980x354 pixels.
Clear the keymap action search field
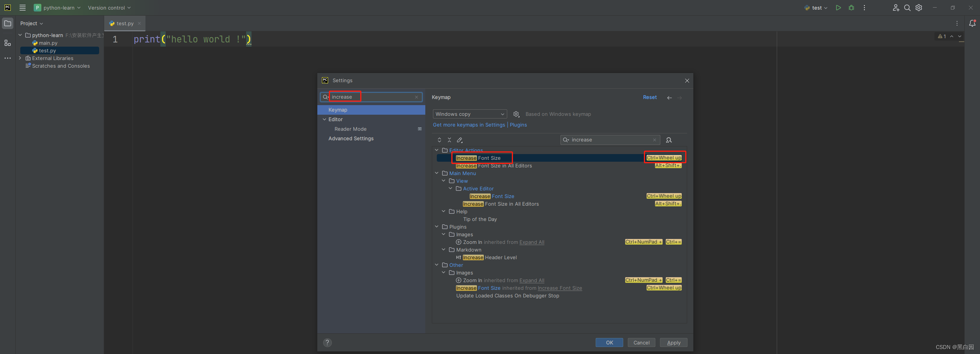point(655,140)
